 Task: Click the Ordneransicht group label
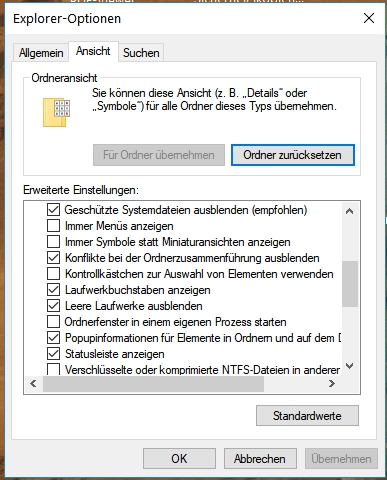click(x=64, y=78)
